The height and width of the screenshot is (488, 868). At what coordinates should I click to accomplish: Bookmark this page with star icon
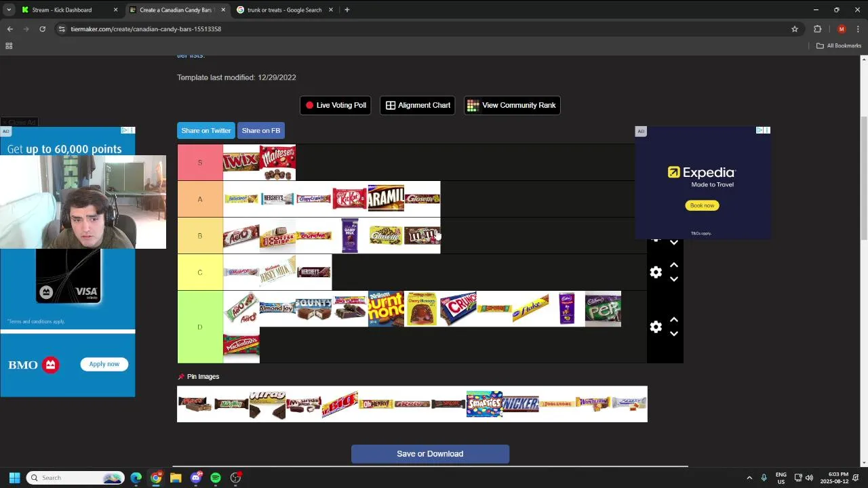pyautogui.click(x=795, y=29)
